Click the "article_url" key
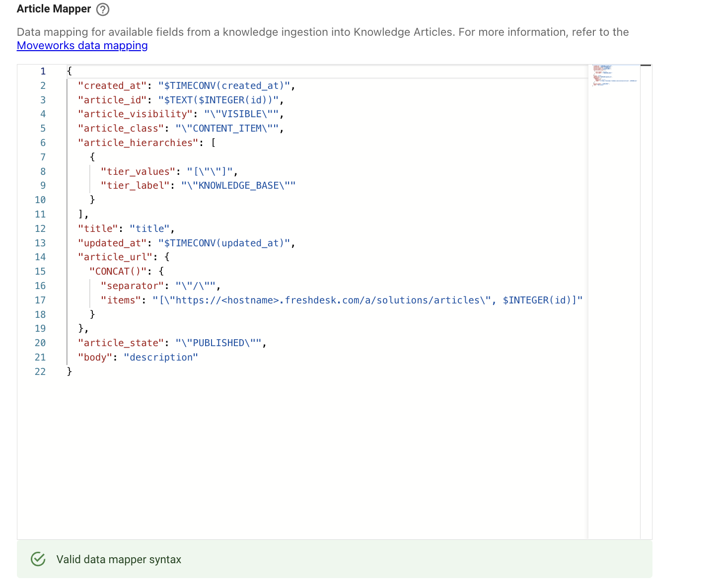 (115, 257)
